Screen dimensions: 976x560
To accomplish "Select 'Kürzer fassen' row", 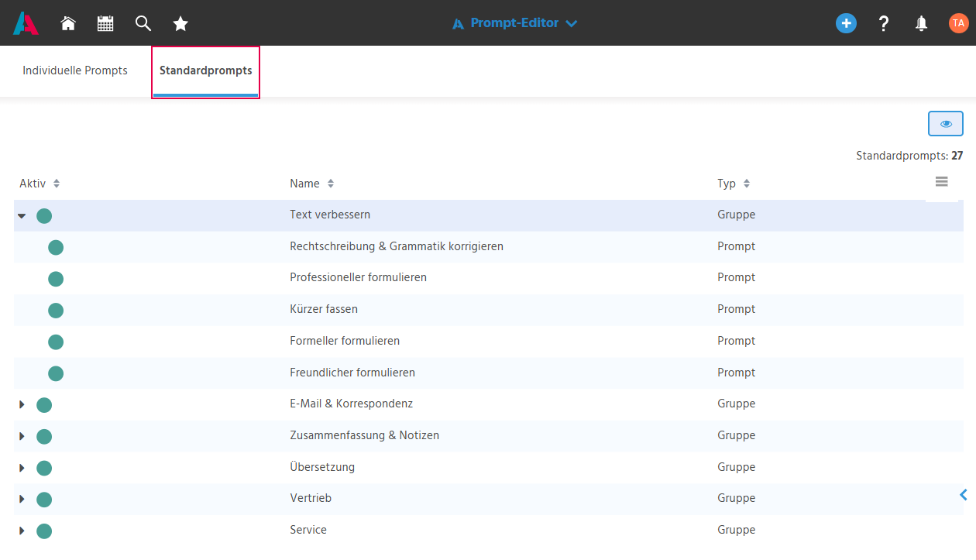I will (488, 310).
